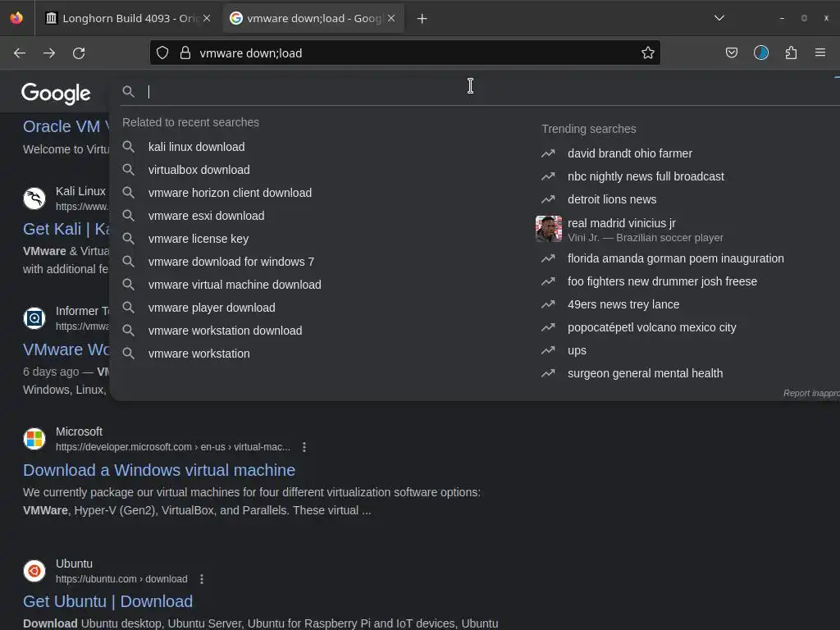This screenshot has width=840, height=630.
Task: Select suggestion kali linux download
Action: tap(197, 147)
